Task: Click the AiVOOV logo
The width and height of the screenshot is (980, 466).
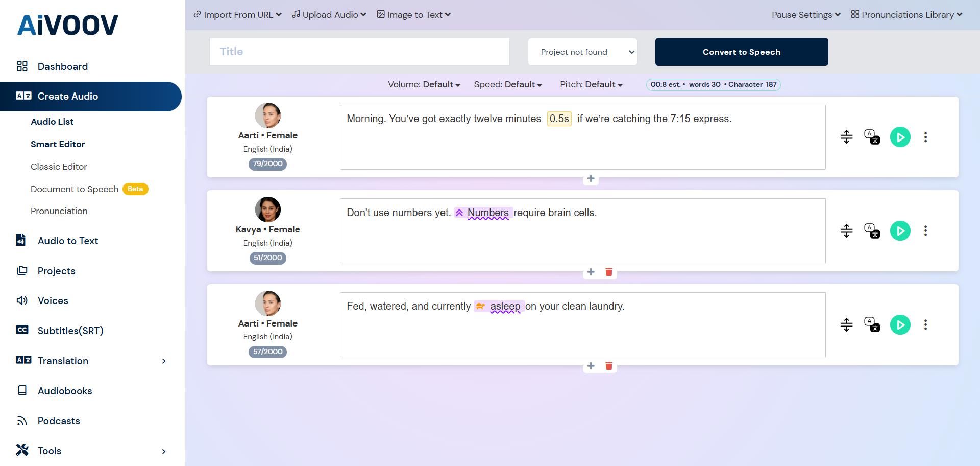Action: coord(68,25)
